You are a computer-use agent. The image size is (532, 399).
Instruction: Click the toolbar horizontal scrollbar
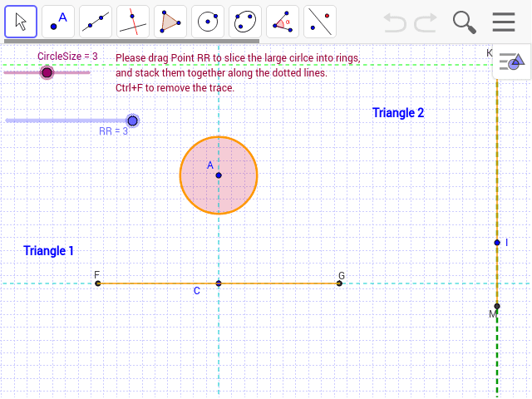pos(131,42)
